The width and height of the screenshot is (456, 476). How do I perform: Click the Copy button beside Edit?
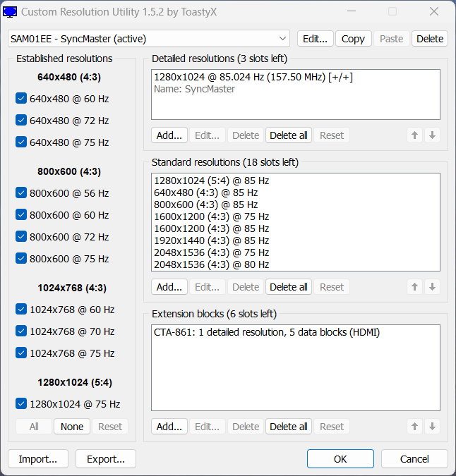[x=353, y=39]
